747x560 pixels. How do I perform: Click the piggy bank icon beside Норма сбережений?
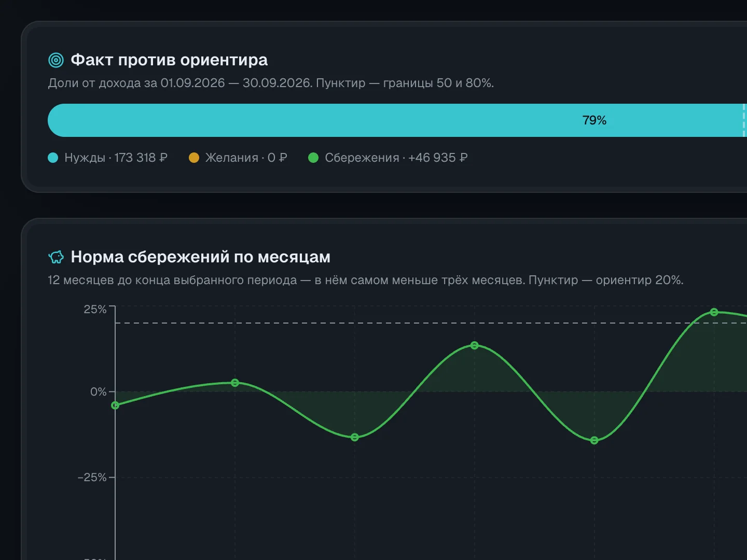pyautogui.click(x=56, y=257)
